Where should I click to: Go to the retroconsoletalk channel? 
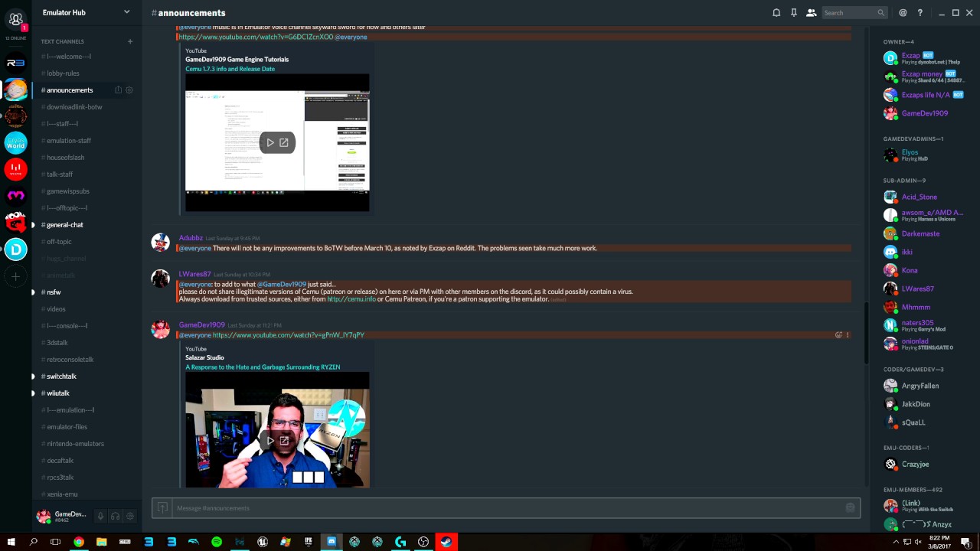click(x=70, y=360)
